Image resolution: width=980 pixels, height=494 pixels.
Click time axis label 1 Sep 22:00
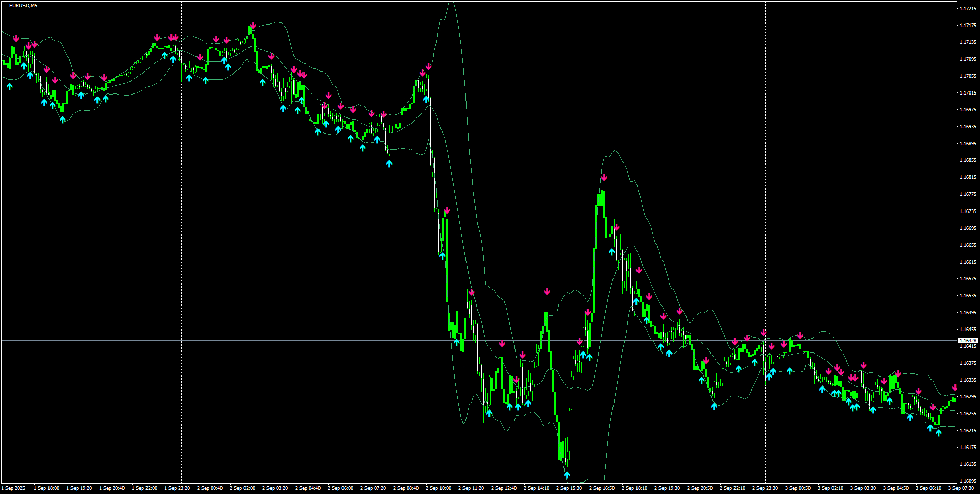pyautogui.click(x=144, y=488)
